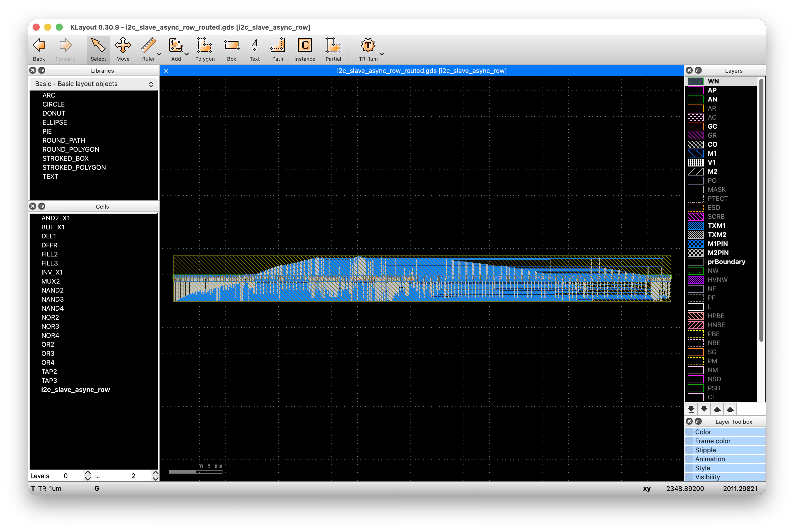This screenshot has width=794, height=532.
Task: Choose ROUND_POLYGON from Basic library
Action: pos(71,149)
